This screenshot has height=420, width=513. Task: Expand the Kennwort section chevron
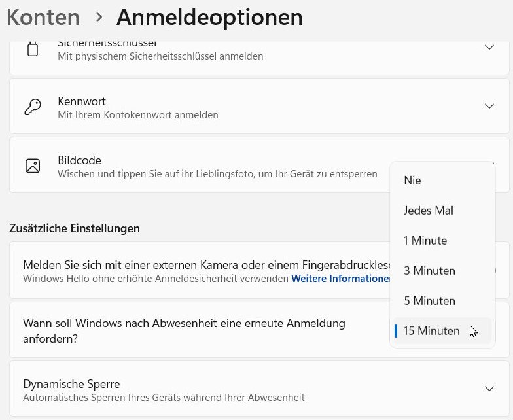[x=489, y=106]
